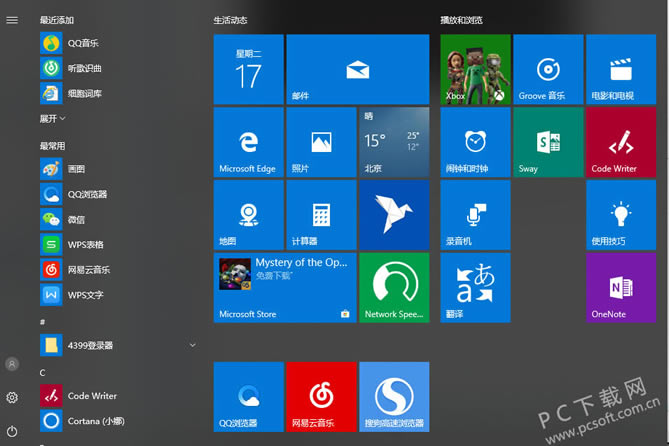
Task: Click the # letter index heading
Action: [x=42, y=322]
